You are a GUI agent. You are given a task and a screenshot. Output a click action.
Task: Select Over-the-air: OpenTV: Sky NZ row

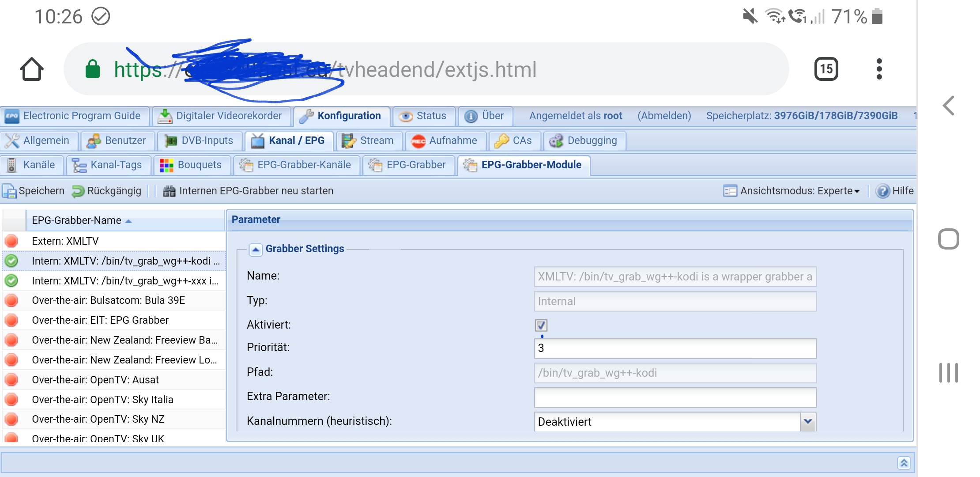[114, 419]
